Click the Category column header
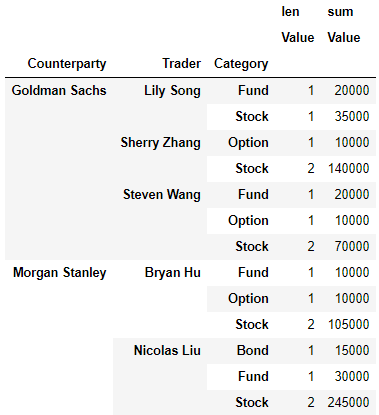The height and width of the screenshot is (415, 379). pyautogui.click(x=241, y=64)
